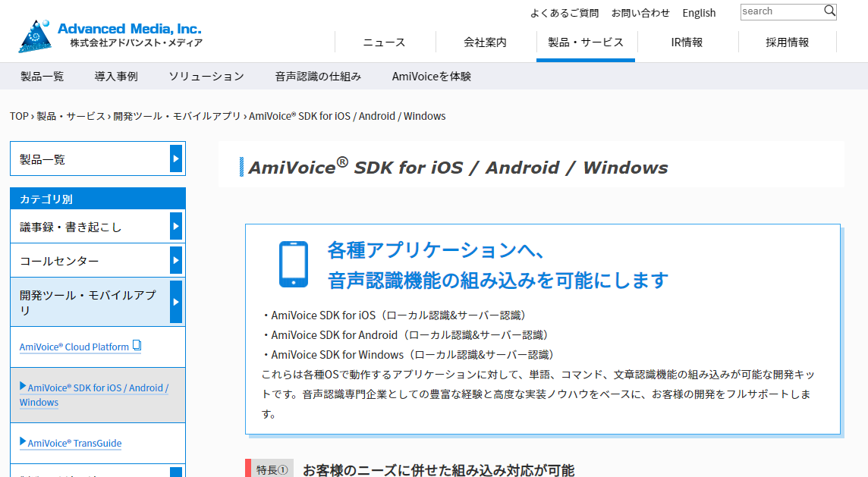Click the external-window icon beside Cloud Platform

pyautogui.click(x=137, y=346)
